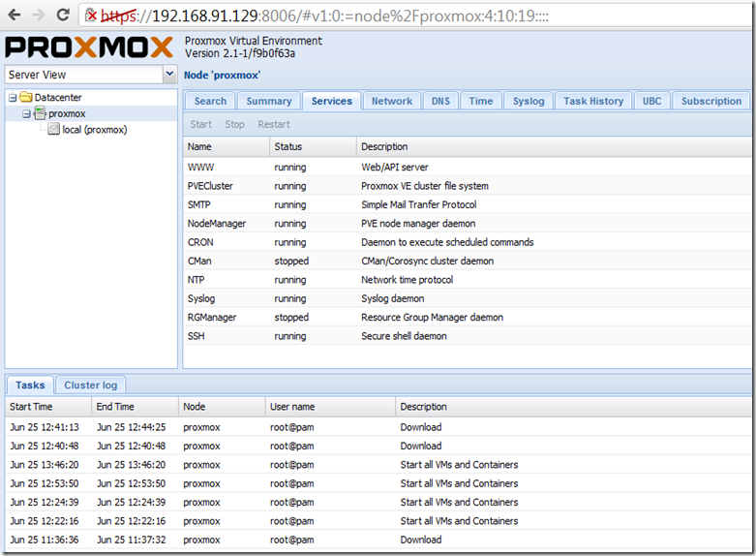Select the NodeManager service row
This screenshot has height=556, width=756.
tap(468, 224)
